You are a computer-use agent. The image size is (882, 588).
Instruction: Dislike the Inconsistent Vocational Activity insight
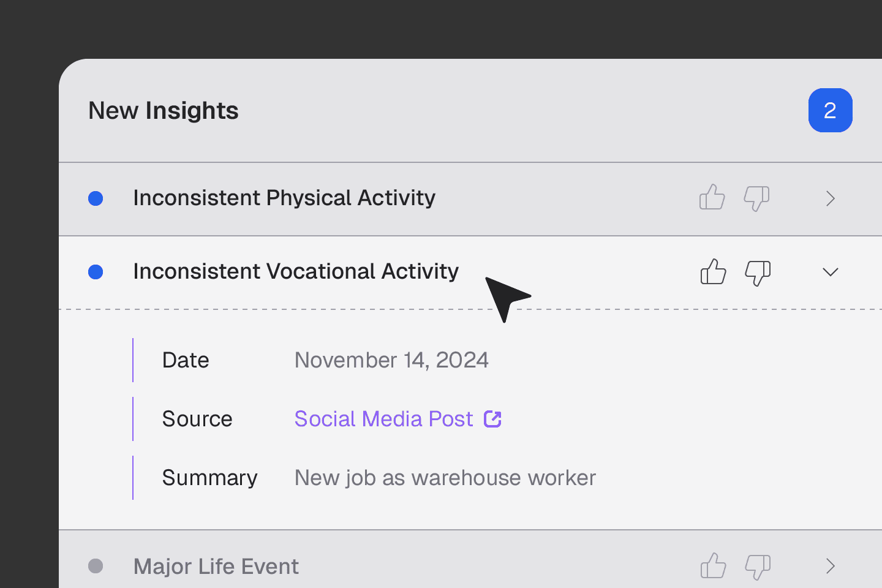click(x=758, y=273)
